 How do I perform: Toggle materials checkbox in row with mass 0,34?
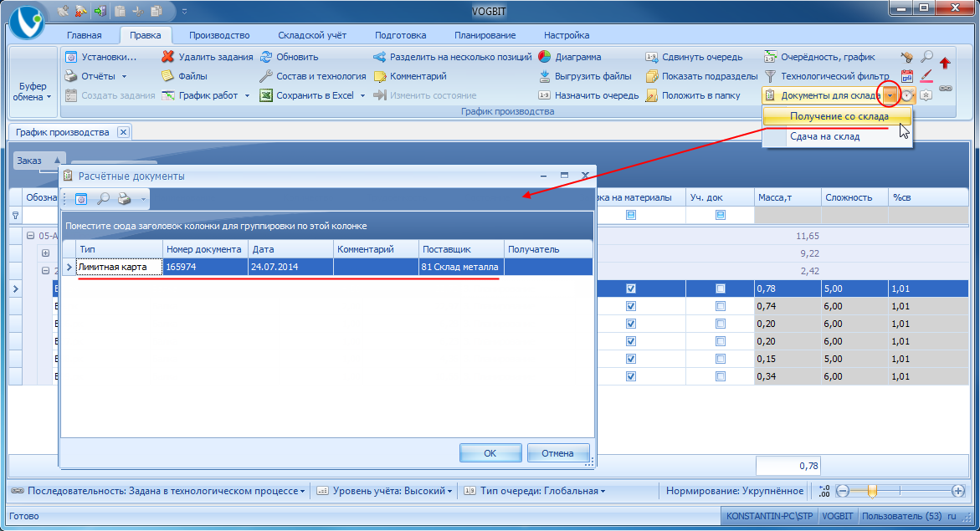pyautogui.click(x=631, y=376)
